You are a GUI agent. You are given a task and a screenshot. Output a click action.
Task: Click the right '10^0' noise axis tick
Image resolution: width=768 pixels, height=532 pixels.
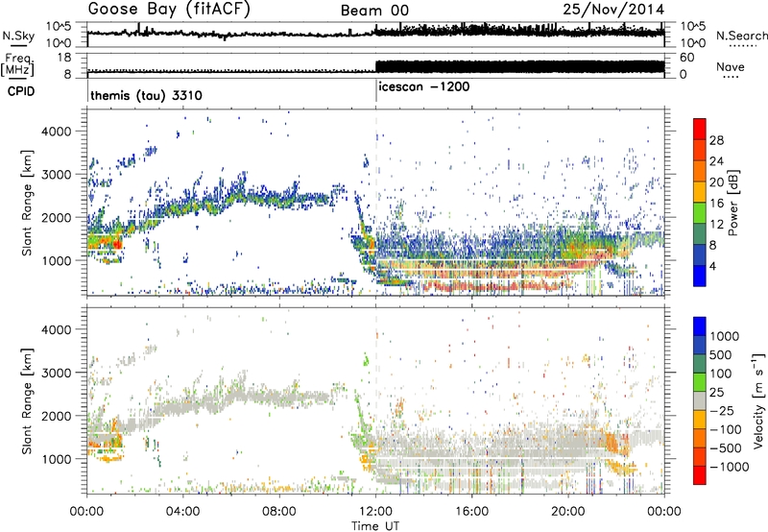point(692,43)
